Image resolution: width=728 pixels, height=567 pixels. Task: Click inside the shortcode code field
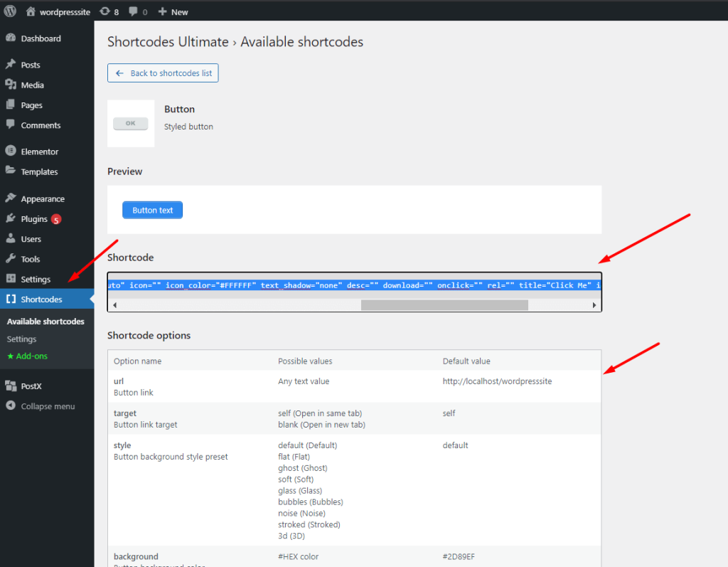[354, 285]
